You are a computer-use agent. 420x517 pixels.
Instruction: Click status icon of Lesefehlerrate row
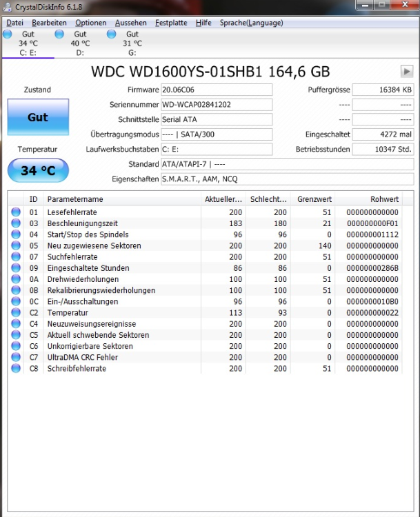16,212
